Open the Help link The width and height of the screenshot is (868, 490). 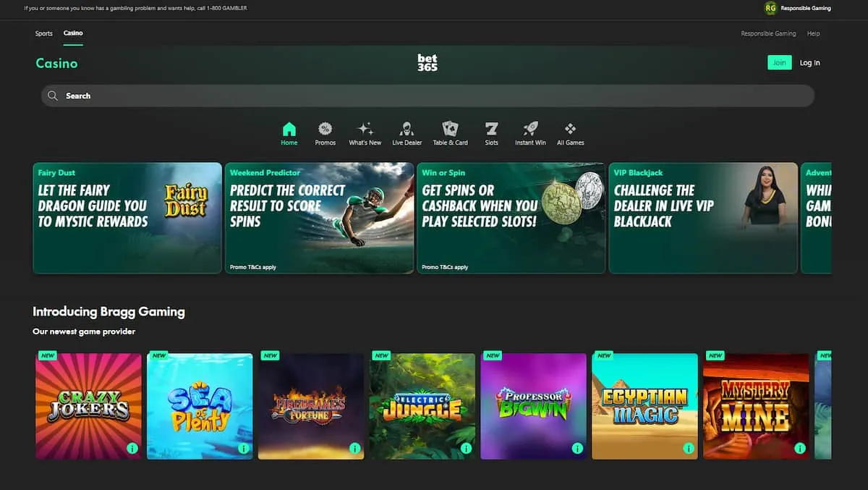pos(814,33)
